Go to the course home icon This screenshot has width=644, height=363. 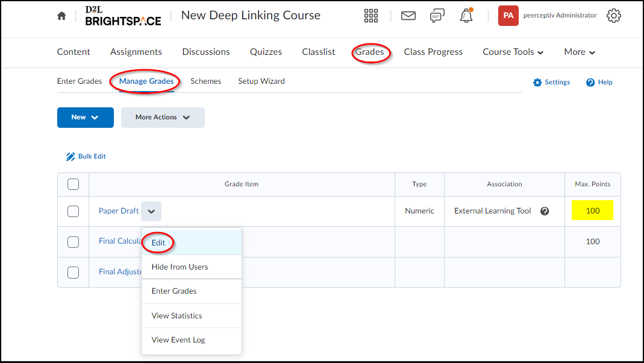tap(61, 16)
